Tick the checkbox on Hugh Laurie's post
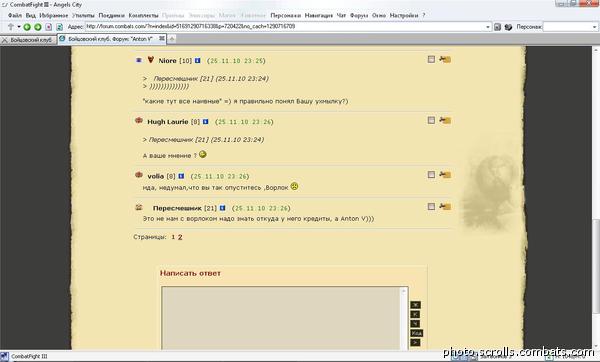The width and height of the screenshot is (600, 362). click(431, 120)
